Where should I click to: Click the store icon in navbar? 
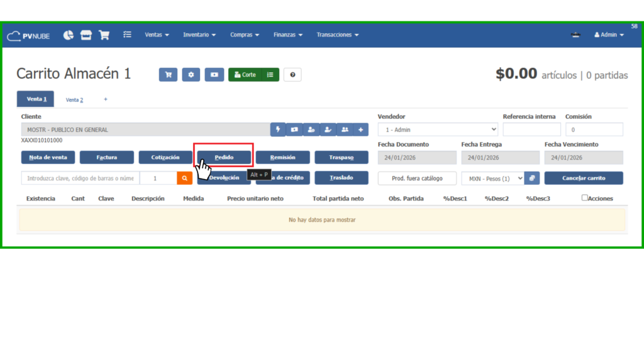[x=86, y=35]
